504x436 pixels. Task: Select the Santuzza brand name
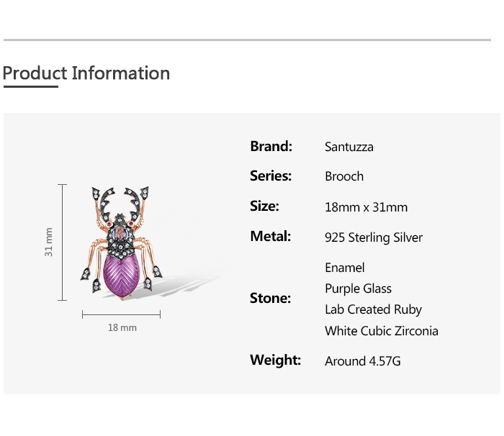tap(349, 147)
